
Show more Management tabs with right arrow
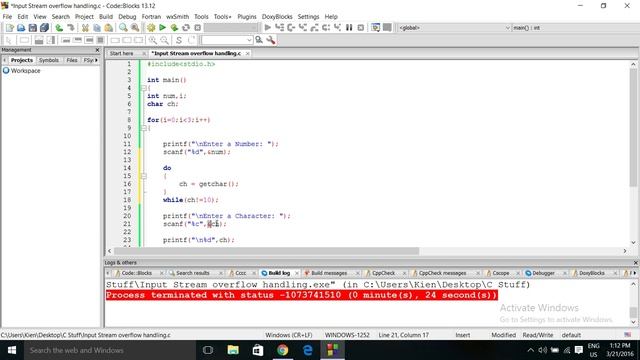(96, 60)
